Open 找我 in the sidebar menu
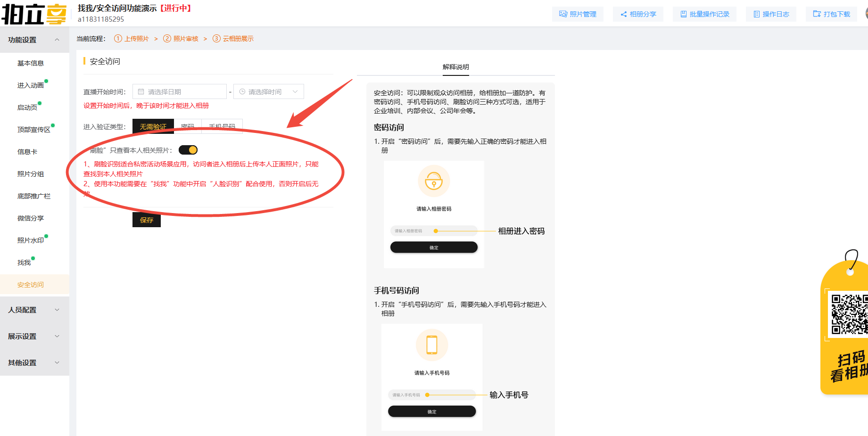 (x=24, y=262)
